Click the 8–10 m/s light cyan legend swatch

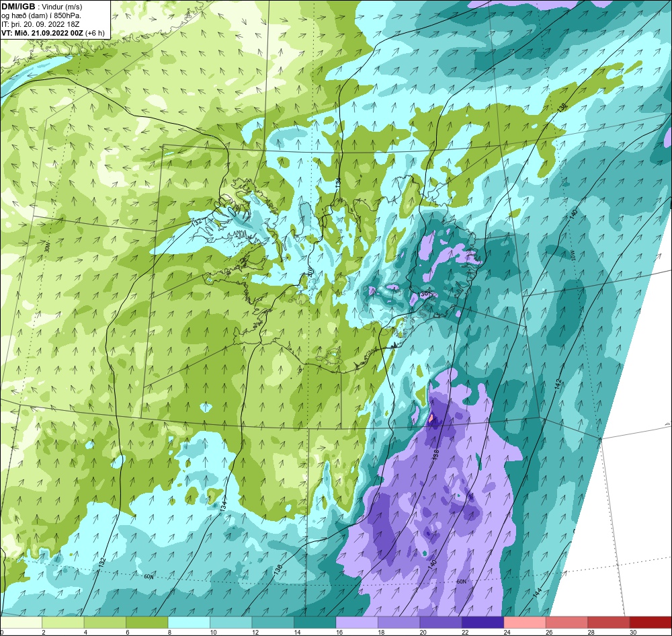click(189, 622)
